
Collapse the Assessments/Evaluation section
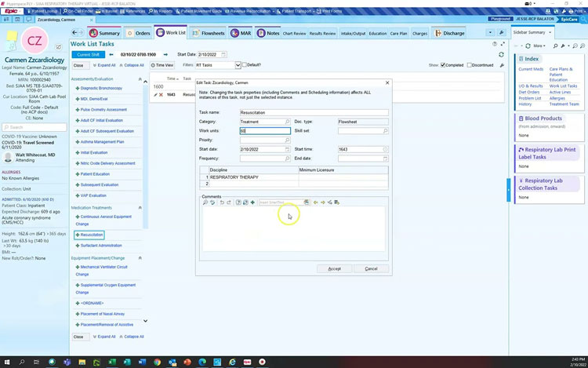click(x=140, y=79)
